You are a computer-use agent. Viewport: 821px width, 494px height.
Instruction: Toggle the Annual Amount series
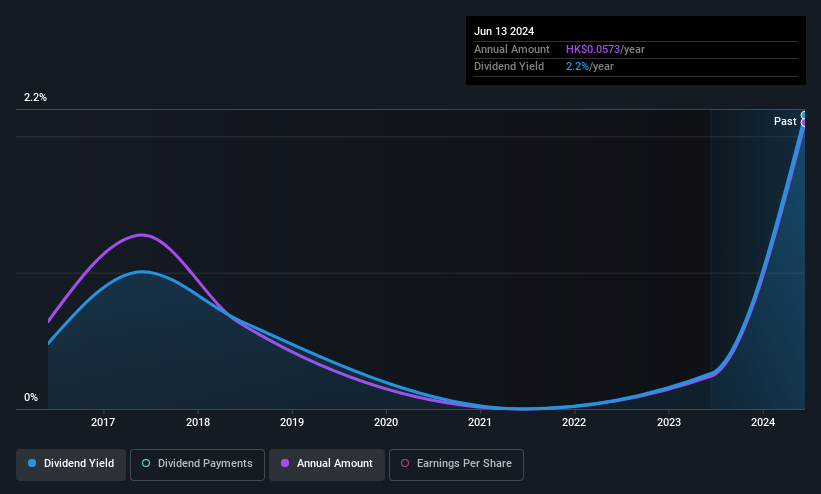point(327,464)
